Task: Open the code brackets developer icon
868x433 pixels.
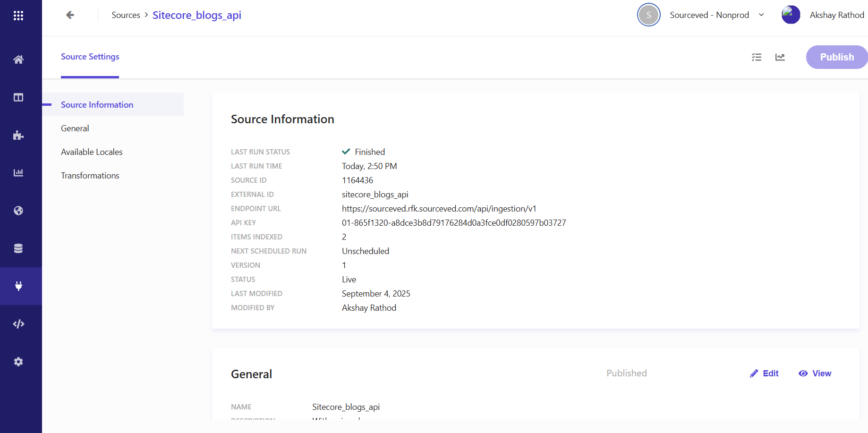Action: coord(18,324)
